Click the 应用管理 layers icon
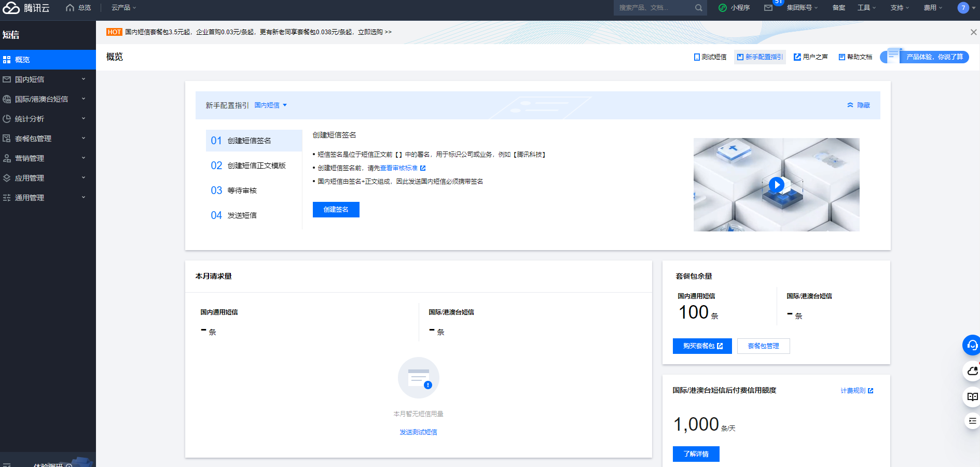980x467 pixels. pos(7,178)
